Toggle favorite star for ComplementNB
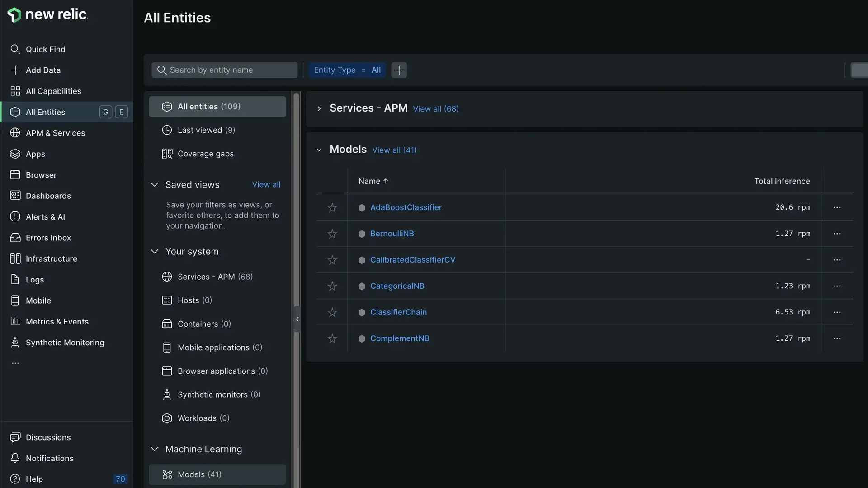 tap(332, 338)
